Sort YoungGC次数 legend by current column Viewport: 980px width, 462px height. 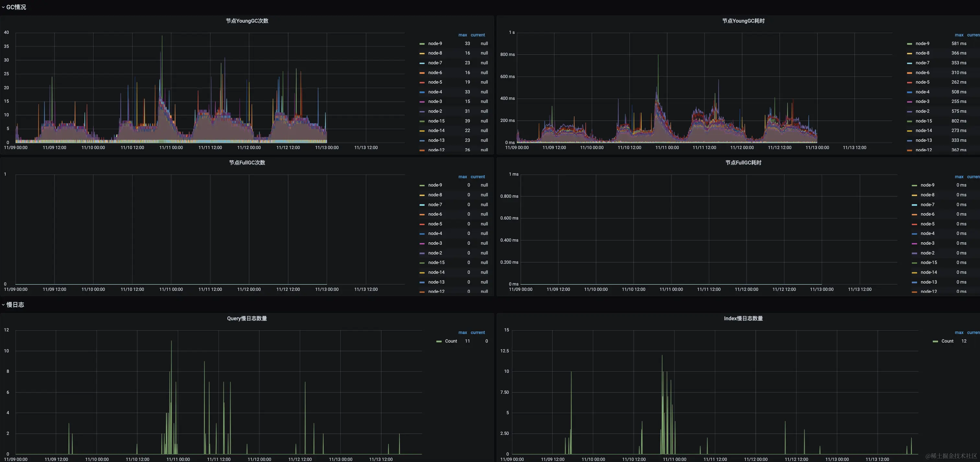(x=477, y=35)
